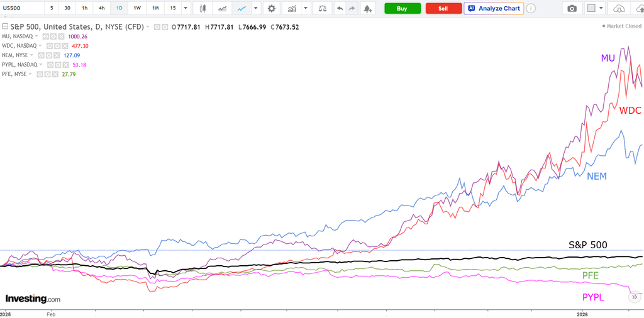Click the info icon beside Analyze Chart
Viewport: 644px width, 318px height.
[531, 8]
